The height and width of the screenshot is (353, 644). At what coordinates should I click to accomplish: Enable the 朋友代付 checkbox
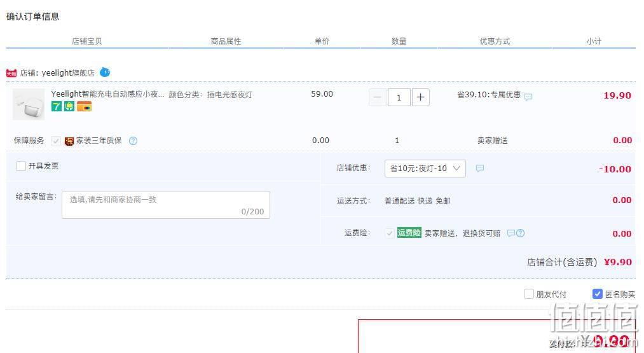[528, 294]
